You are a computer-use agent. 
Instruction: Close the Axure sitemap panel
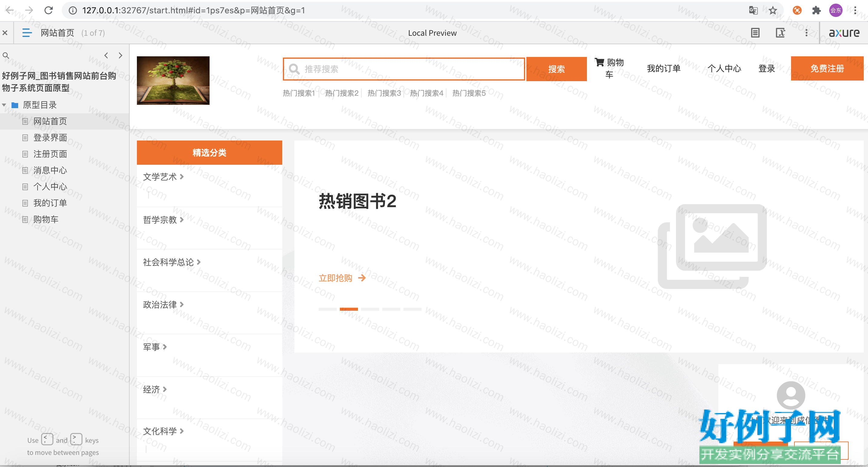point(5,33)
